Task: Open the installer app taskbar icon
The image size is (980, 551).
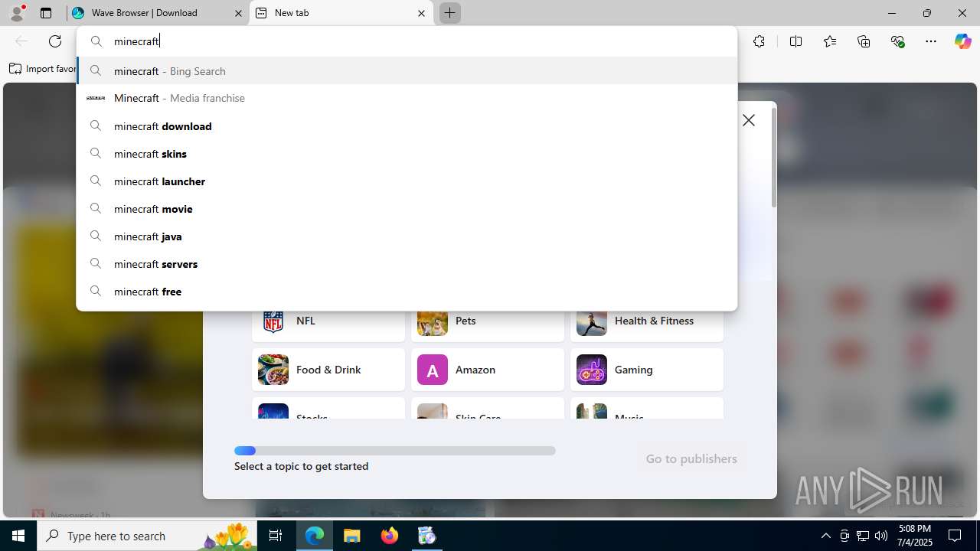Action: point(427,536)
